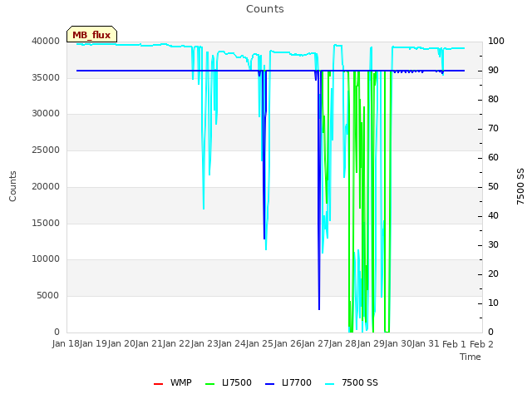Click the Jan 27 date tick label
This screenshot has height=399, width=532.
click(315, 343)
